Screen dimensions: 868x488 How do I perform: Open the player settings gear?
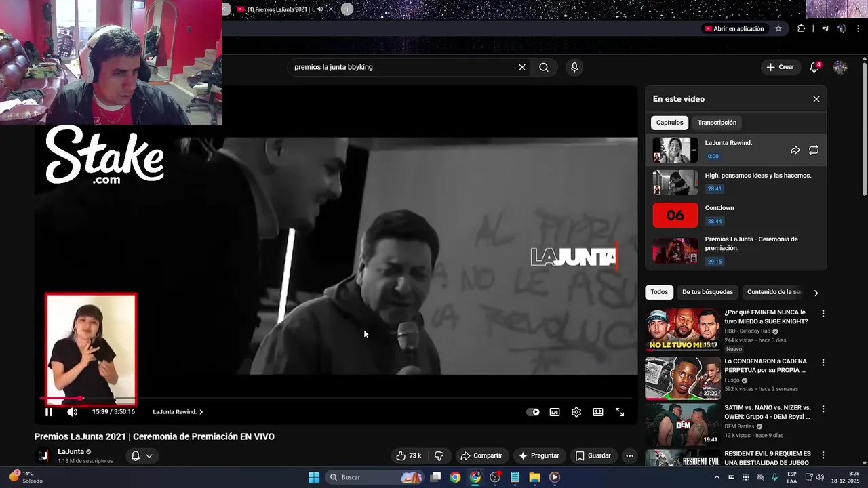tap(576, 412)
